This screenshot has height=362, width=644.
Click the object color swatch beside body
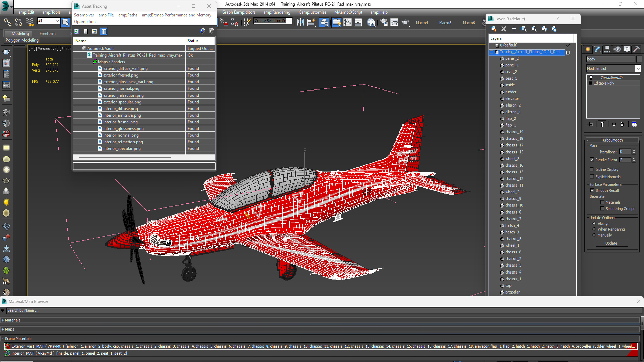click(x=639, y=59)
